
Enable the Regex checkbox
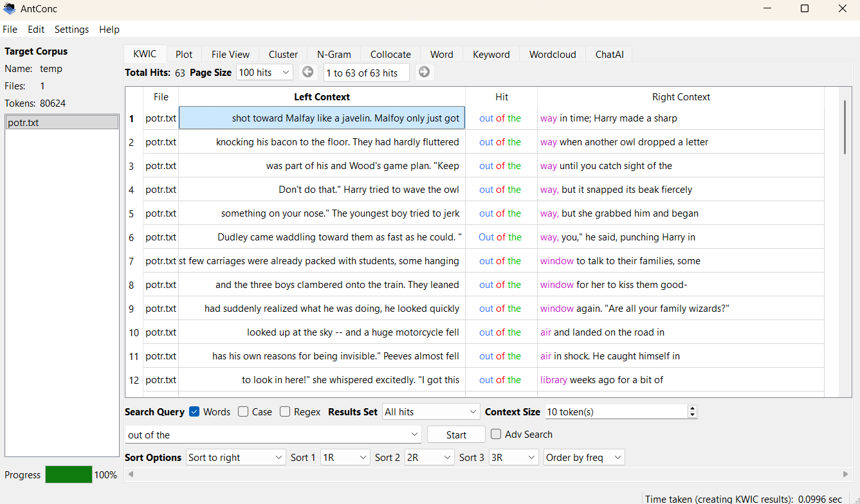point(285,412)
